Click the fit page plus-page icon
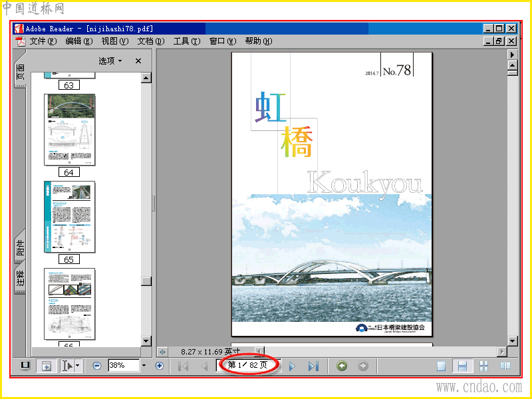 [46, 366]
